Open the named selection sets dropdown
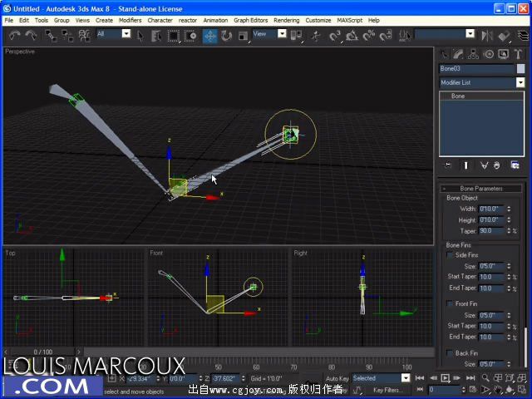The width and height of the screenshot is (532, 399). click(470, 33)
